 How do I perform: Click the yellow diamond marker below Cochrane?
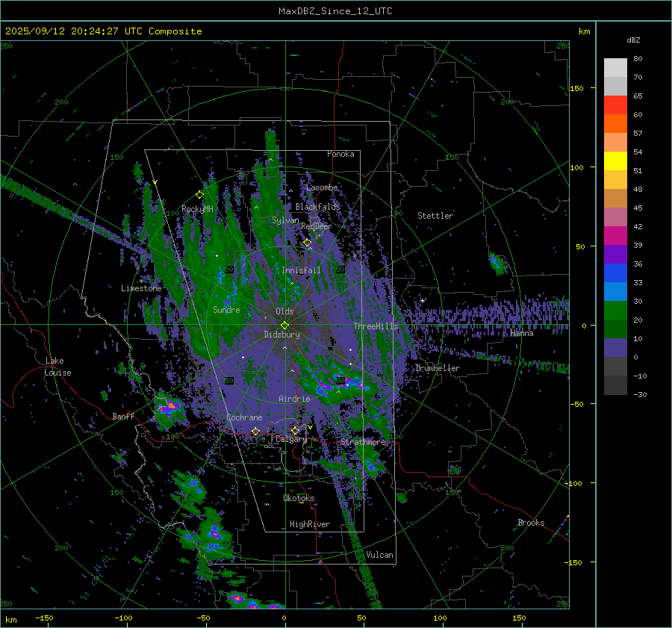pos(256,432)
